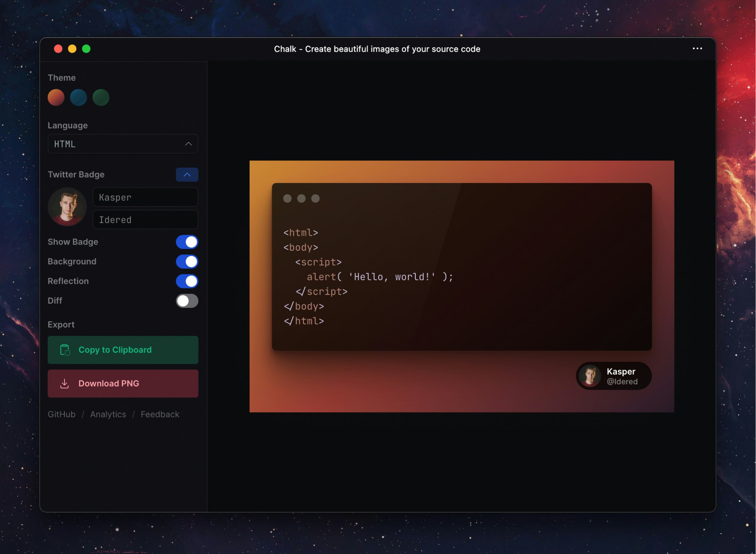Click the Idered handle input field
The width and height of the screenshot is (756, 554).
145,220
